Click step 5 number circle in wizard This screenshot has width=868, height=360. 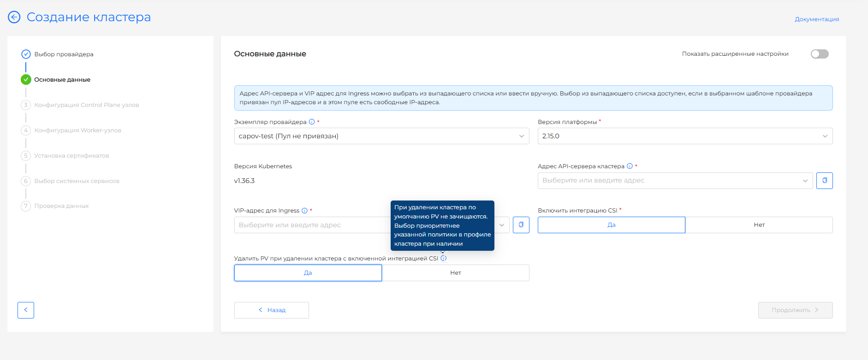(x=26, y=156)
